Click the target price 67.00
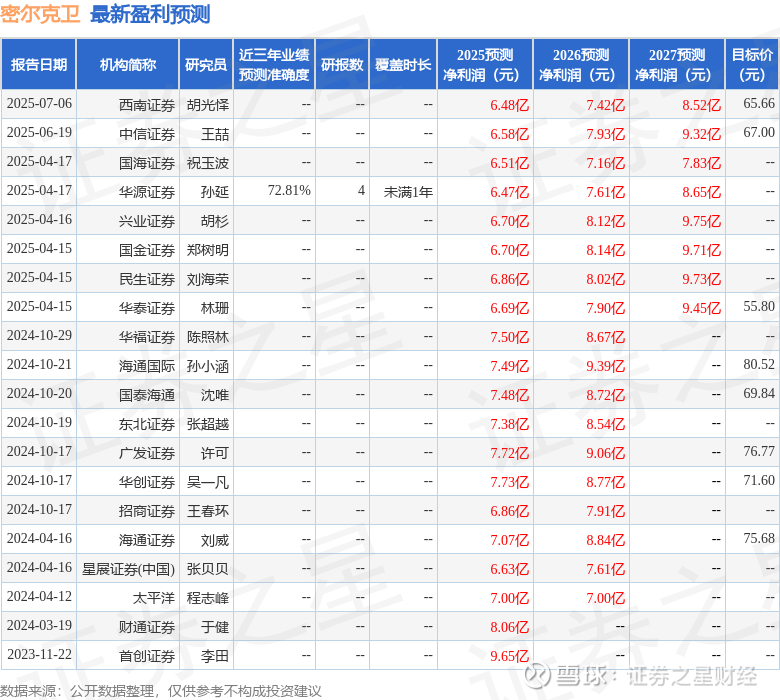Viewport: 780px width, 700px height. [759, 132]
